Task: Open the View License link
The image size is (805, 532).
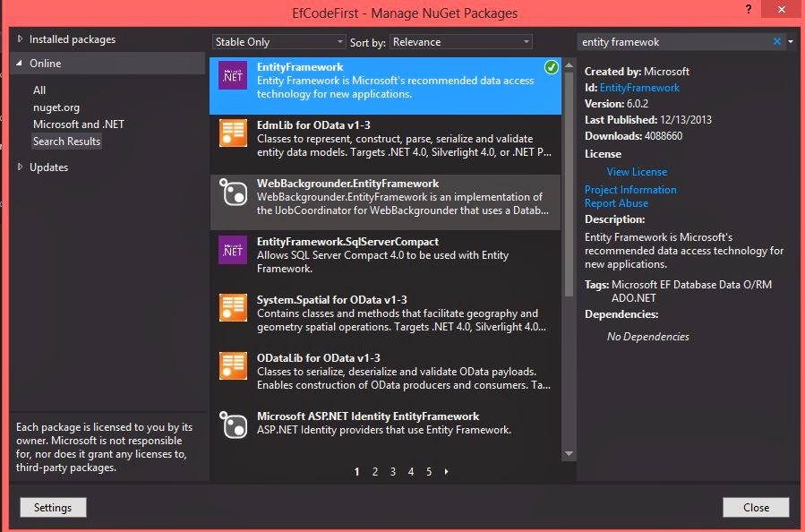Action: tap(637, 172)
